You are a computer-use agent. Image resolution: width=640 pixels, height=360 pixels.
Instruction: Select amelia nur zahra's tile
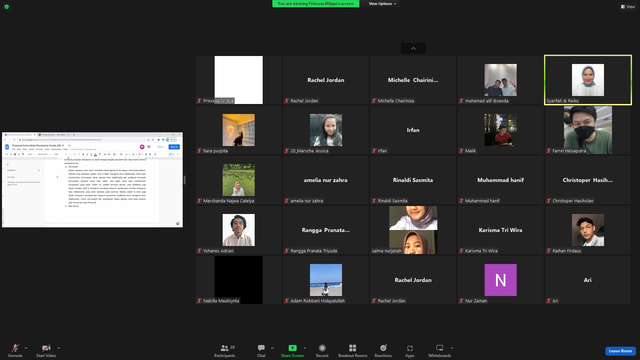326,180
